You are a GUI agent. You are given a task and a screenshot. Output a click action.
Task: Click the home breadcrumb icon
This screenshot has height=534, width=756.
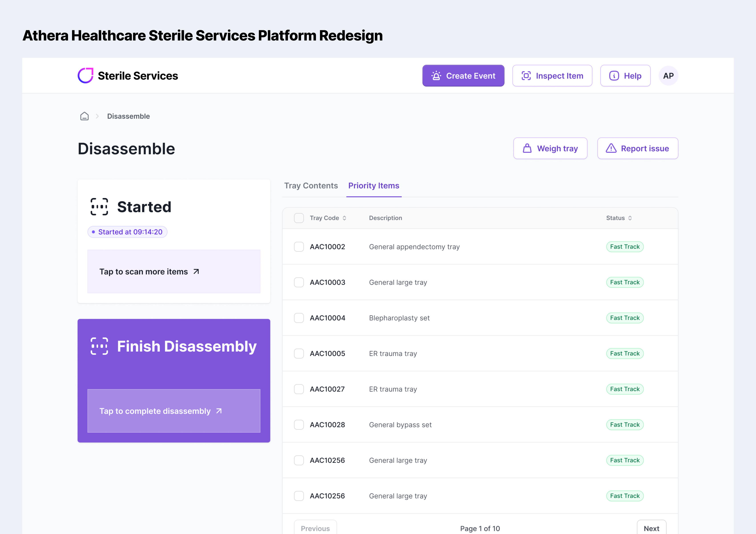[84, 116]
